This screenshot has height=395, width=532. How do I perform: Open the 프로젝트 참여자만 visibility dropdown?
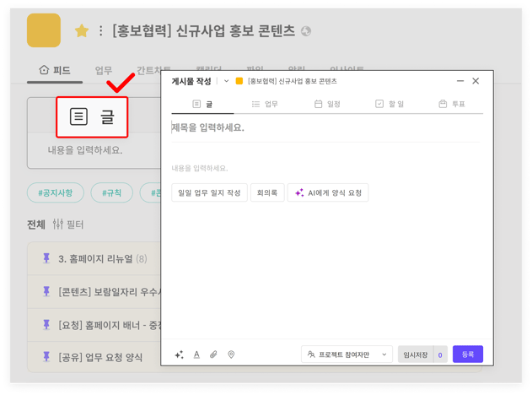coord(347,354)
